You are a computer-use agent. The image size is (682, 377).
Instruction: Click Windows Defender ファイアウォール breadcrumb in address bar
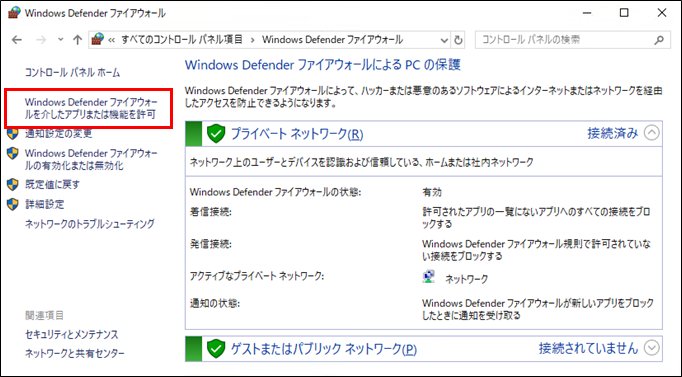pos(332,40)
